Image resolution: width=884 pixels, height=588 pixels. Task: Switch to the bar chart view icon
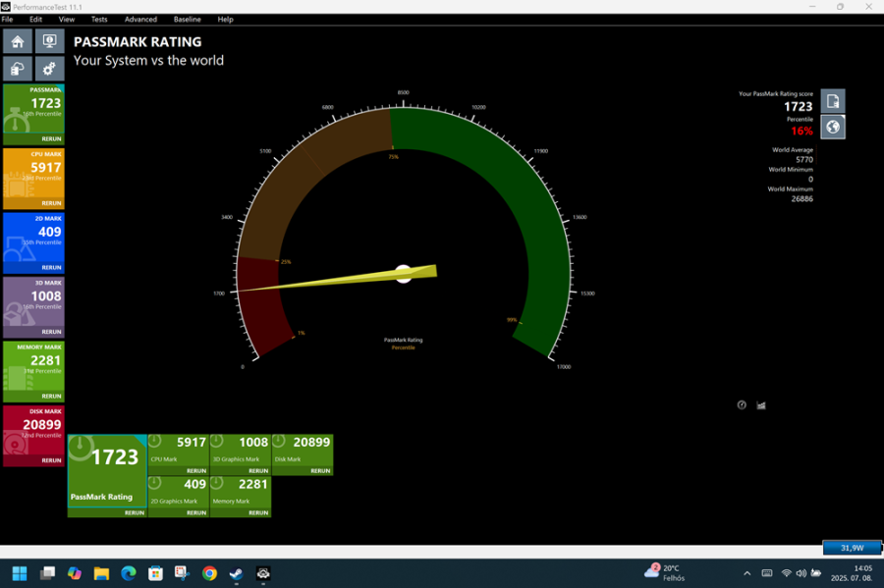[761, 404]
